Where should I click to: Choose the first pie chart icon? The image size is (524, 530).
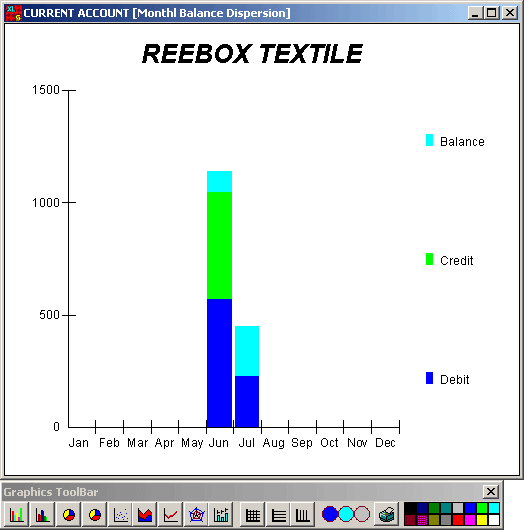[69, 515]
